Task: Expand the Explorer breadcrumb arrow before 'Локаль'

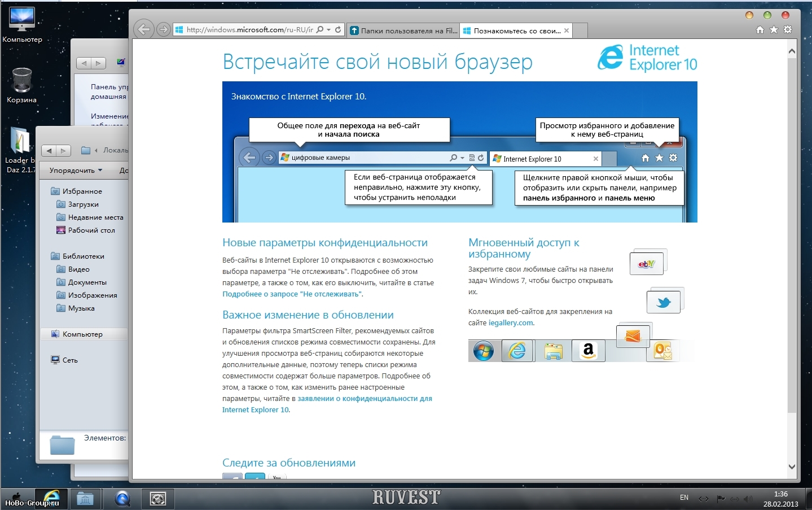Action: point(96,150)
